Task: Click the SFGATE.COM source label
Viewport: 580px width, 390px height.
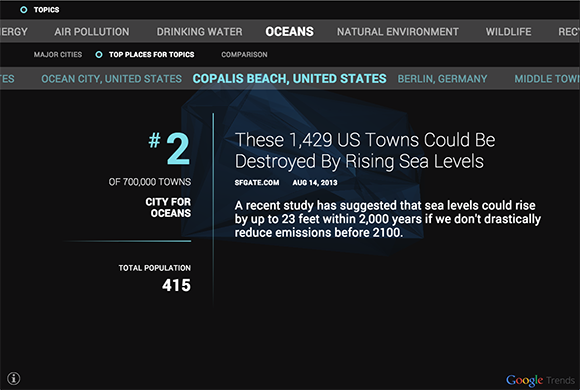Action: click(x=257, y=182)
